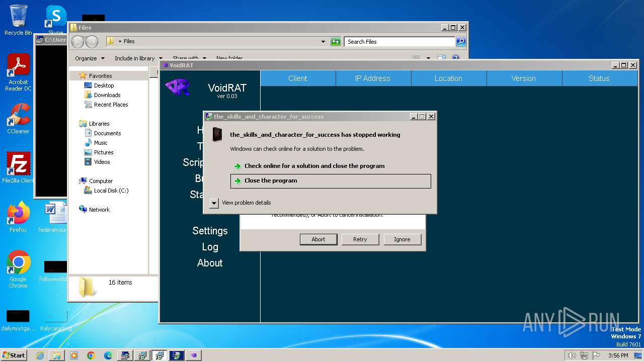This screenshot has height=362, width=644.
Task: Launch Firefox from desktop
Action: click(18, 217)
